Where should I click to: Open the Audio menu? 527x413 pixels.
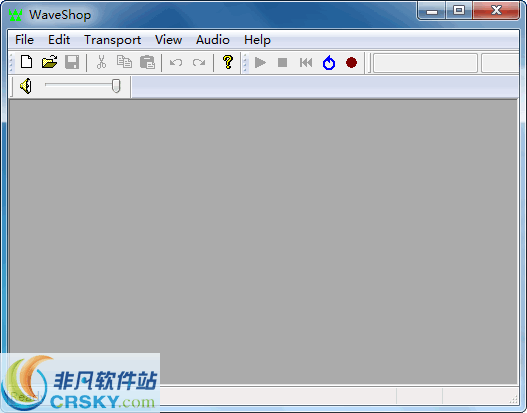click(213, 40)
